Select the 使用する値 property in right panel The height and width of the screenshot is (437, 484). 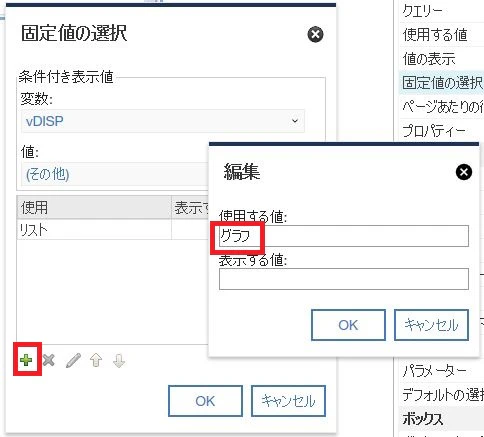coord(442,34)
